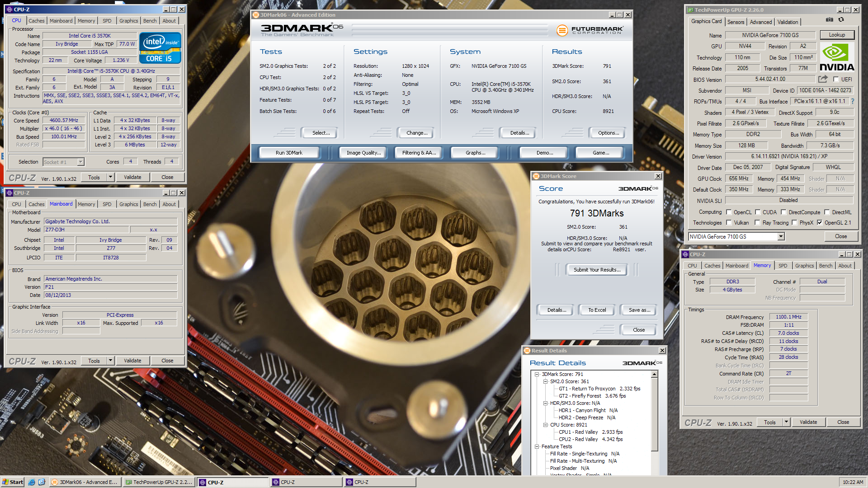This screenshot has height=488, width=868.
Task: Switch to the Sensors tab in GPU-Z
Action: tap(736, 22)
